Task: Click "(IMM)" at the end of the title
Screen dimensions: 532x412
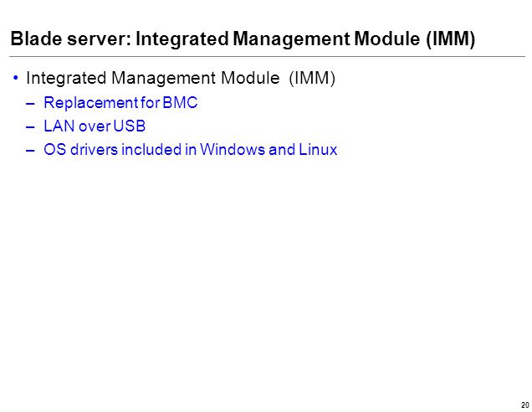Action: point(451,39)
